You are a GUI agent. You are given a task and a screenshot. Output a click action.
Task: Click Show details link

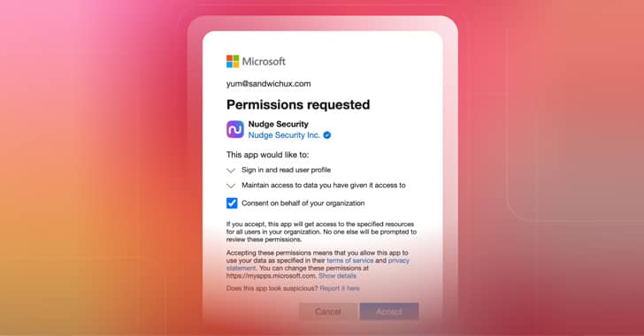pos(337,276)
